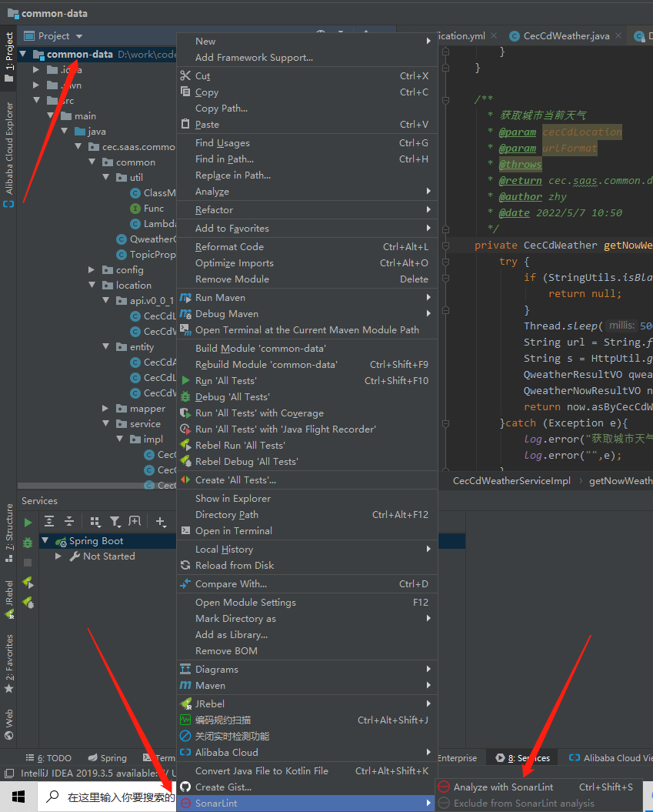Viewport: 653px width, 812px height.
Task: Click the getNowWeath breadcrumb in the editor
Action: click(621, 481)
